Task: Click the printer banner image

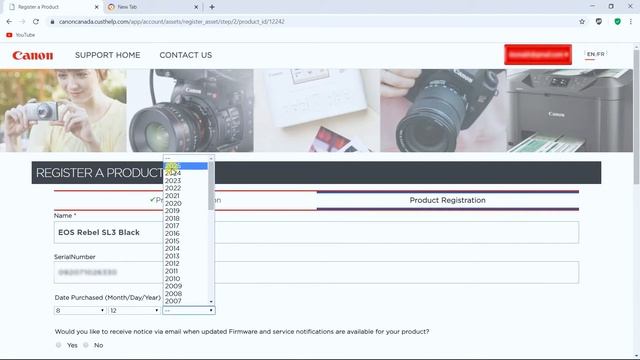Action: (x=570, y=111)
